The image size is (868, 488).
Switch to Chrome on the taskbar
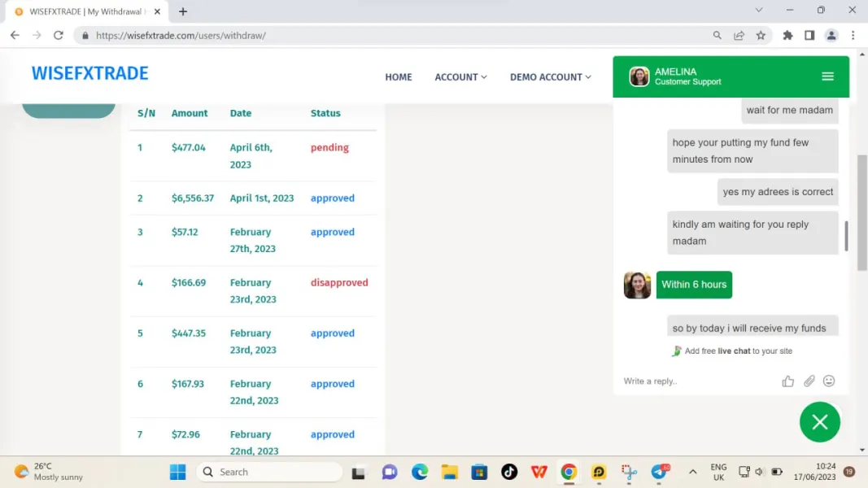click(x=569, y=472)
